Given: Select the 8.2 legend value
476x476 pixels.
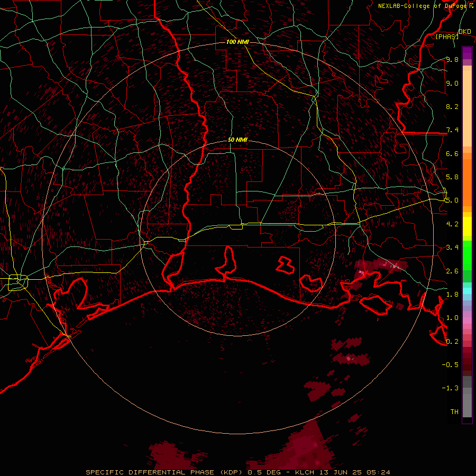Looking at the screenshot, I should 452,106.
